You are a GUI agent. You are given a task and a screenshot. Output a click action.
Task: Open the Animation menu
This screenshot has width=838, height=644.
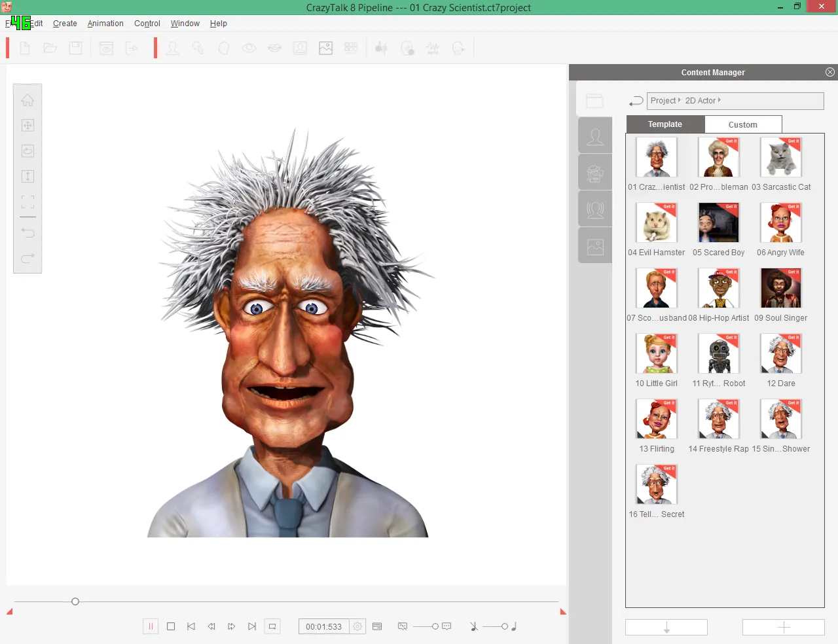105,24
